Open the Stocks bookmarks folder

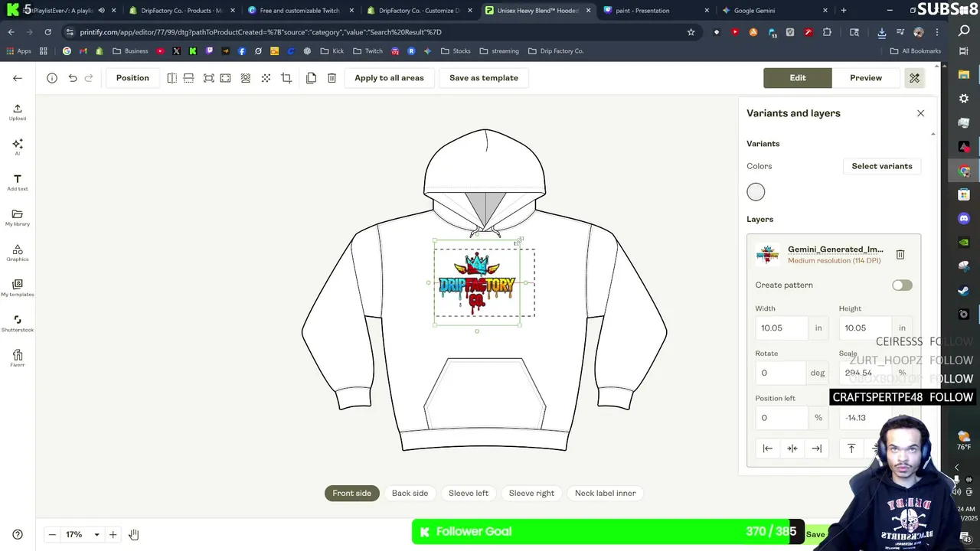tap(455, 51)
